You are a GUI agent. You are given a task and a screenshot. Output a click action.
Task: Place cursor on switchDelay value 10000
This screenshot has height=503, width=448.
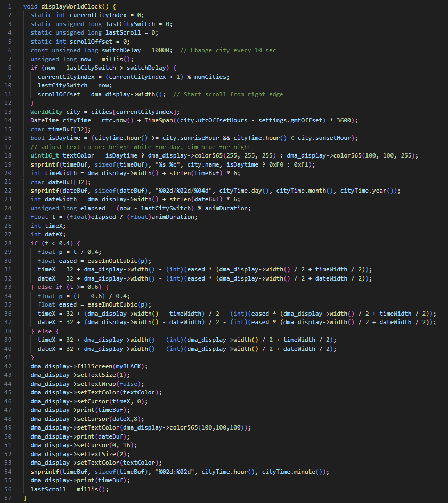162,50
